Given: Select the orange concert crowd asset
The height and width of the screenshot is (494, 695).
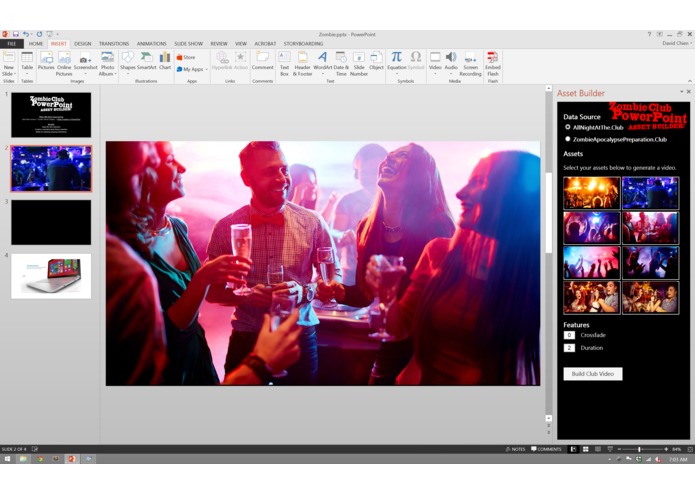Looking at the screenshot, I should pos(592,193).
